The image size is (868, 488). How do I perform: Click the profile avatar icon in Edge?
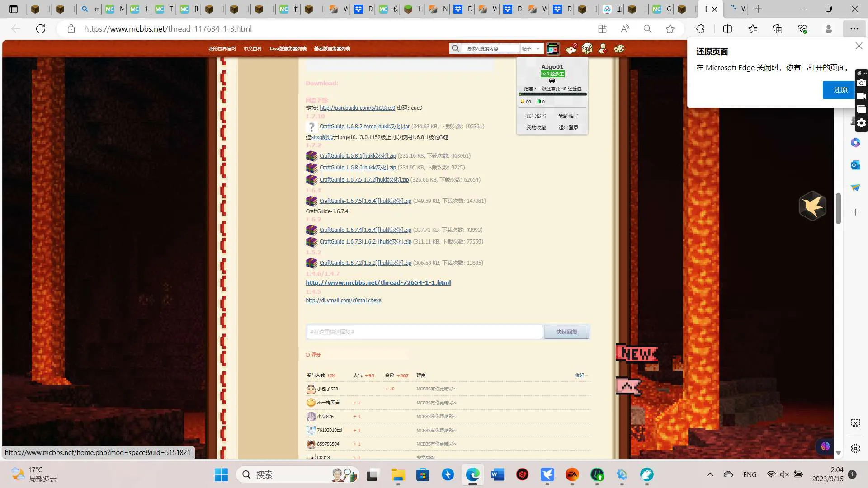(829, 29)
